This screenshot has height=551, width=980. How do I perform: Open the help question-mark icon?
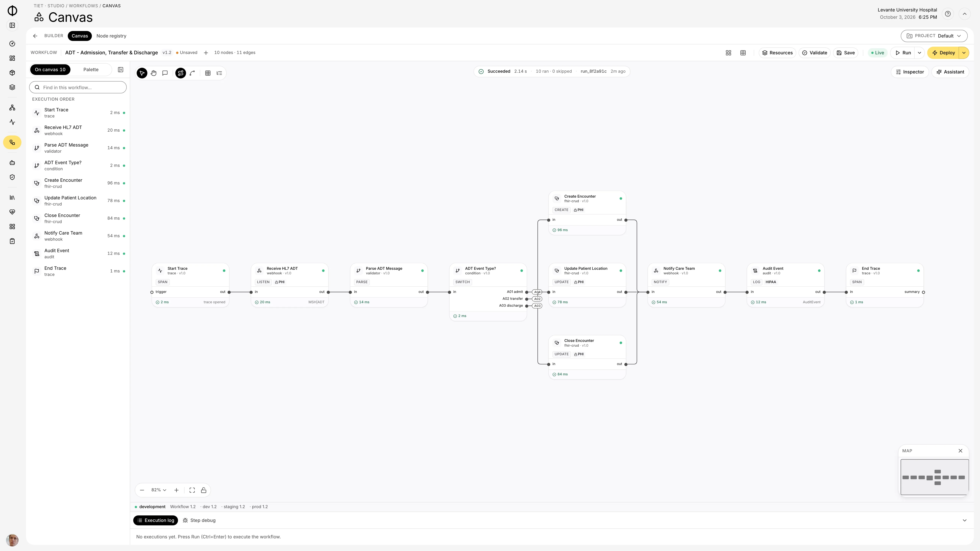tap(948, 14)
